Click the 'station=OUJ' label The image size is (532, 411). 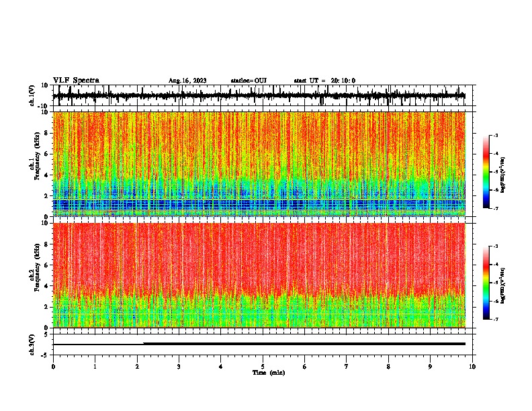249,81
